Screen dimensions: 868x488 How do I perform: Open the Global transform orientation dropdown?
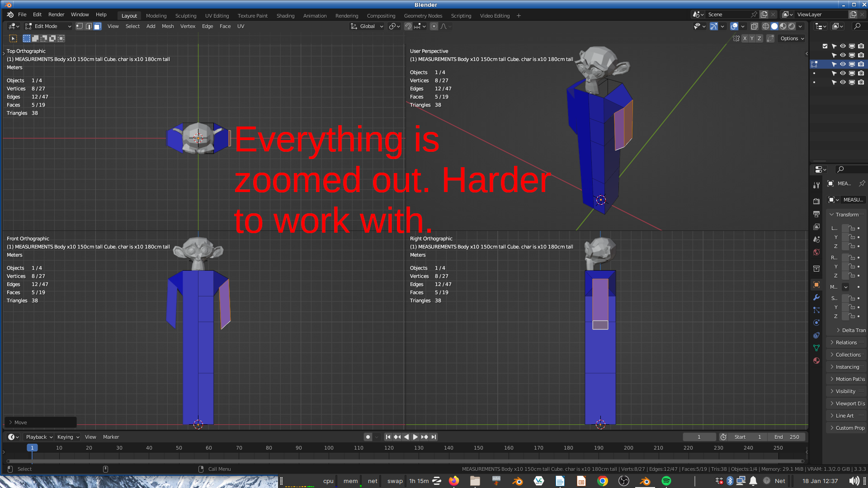coord(367,26)
